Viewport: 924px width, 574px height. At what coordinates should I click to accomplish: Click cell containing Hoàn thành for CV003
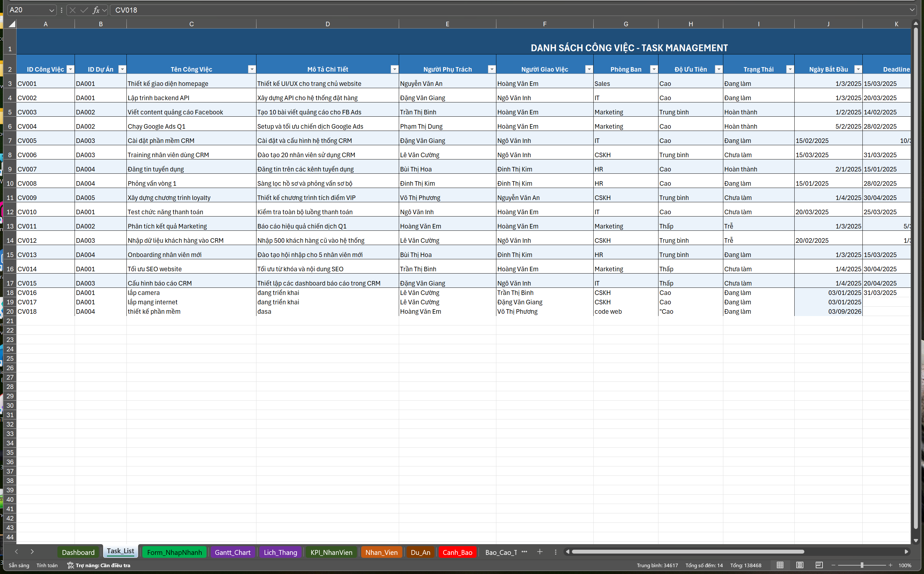[x=758, y=112]
